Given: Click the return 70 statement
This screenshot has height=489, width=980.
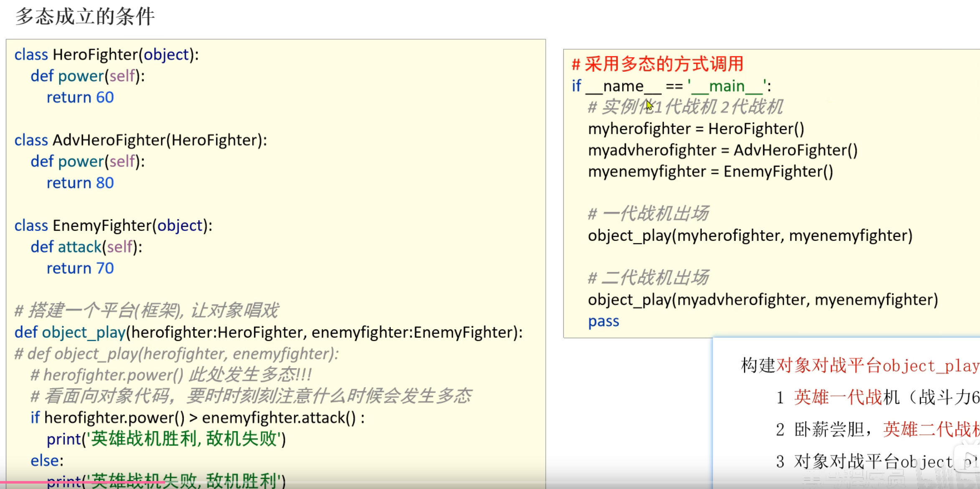Looking at the screenshot, I should (80, 268).
